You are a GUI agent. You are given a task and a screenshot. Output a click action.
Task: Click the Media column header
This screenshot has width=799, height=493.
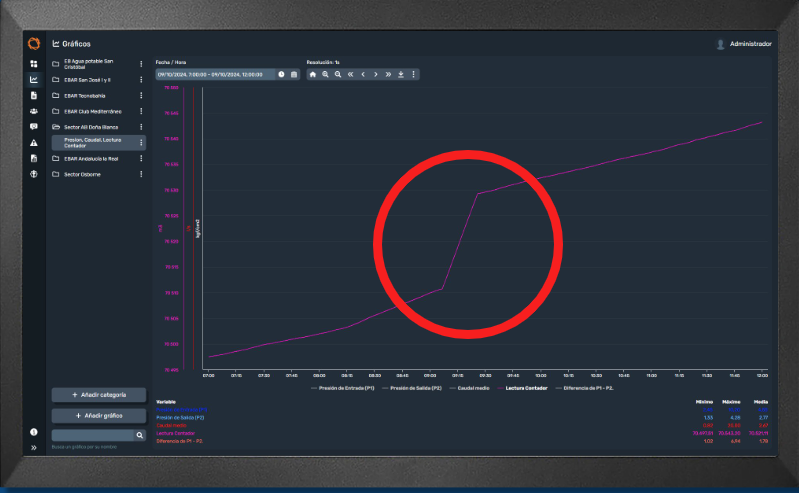761,402
